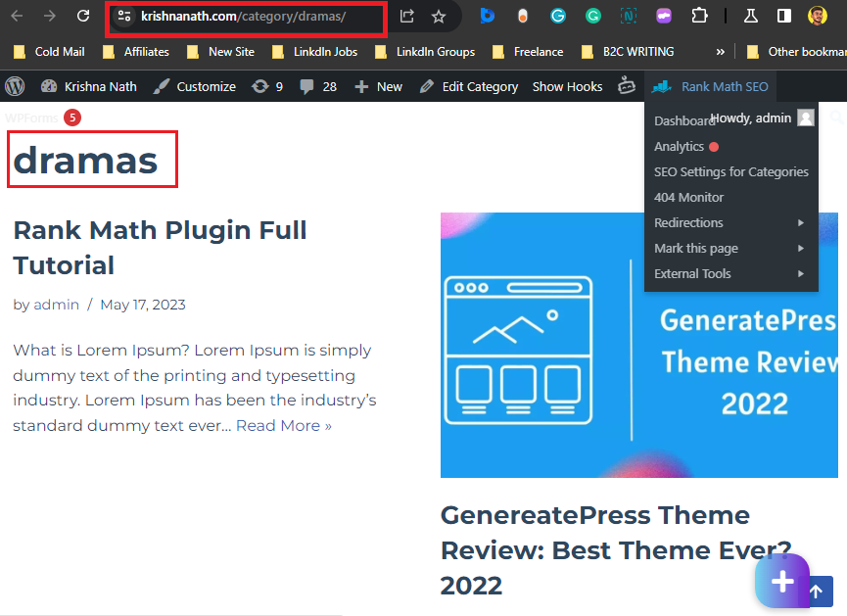View the 9 pending updates
The width and height of the screenshot is (847, 616).
click(267, 86)
